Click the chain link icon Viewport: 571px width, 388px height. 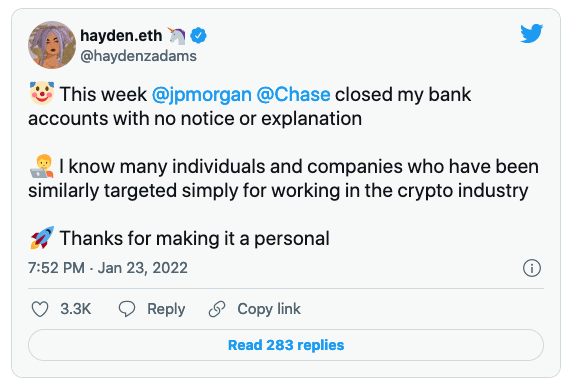(x=217, y=309)
